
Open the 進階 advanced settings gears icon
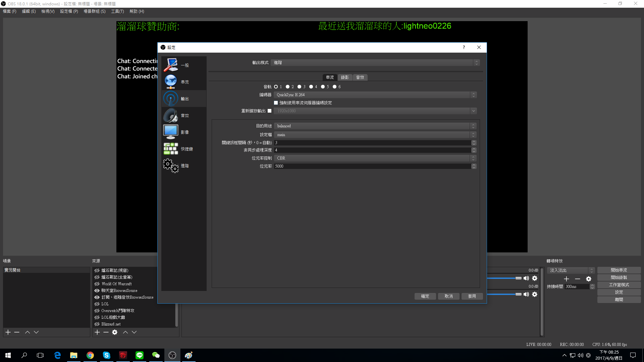tap(171, 166)
